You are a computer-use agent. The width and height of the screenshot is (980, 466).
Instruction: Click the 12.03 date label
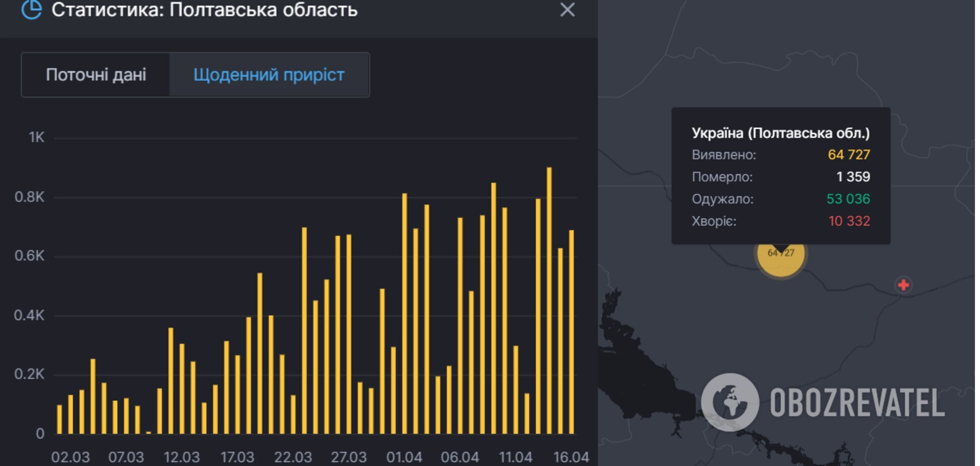tap(181, 457)
